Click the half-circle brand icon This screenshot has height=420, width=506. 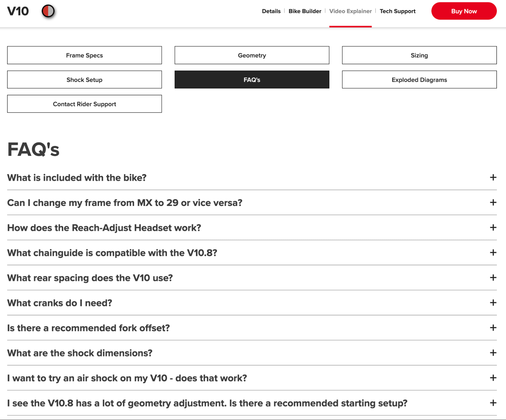point(48,11)
